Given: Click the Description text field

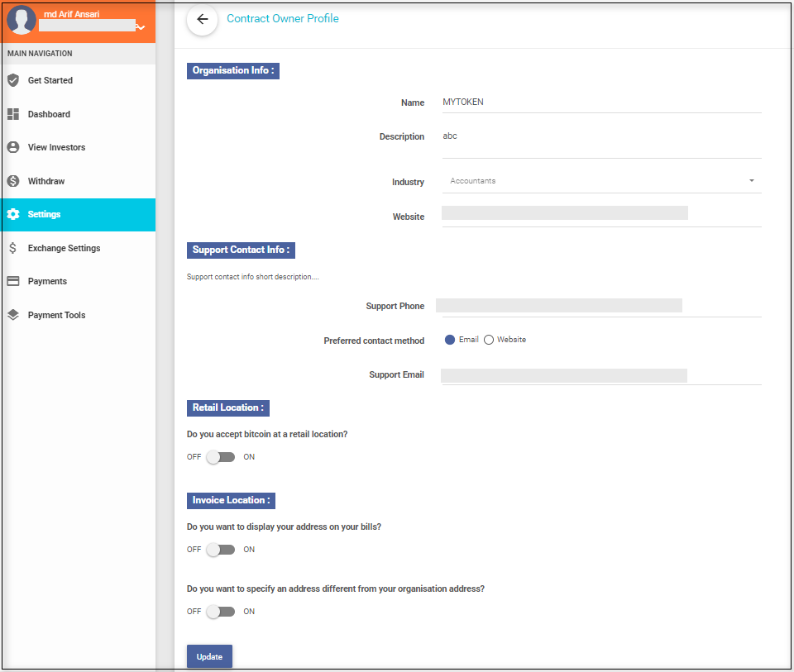Looking at the screenshot, I should click(x=601, y=141).
